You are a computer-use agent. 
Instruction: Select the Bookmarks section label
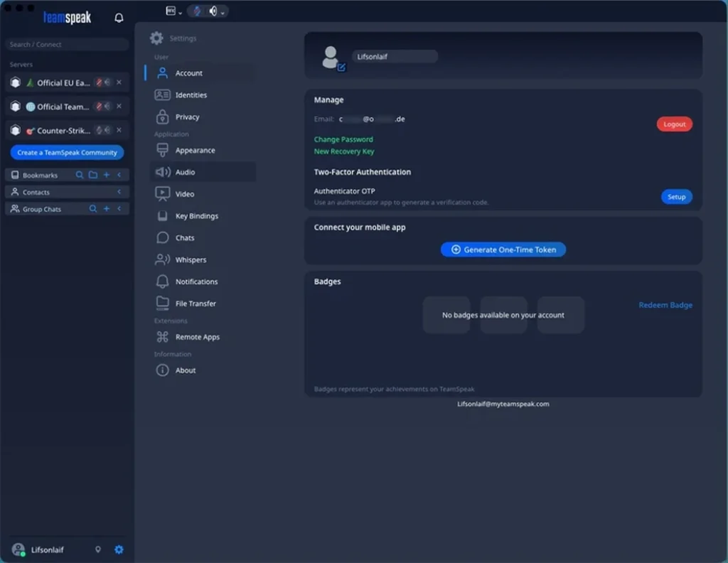40,176
